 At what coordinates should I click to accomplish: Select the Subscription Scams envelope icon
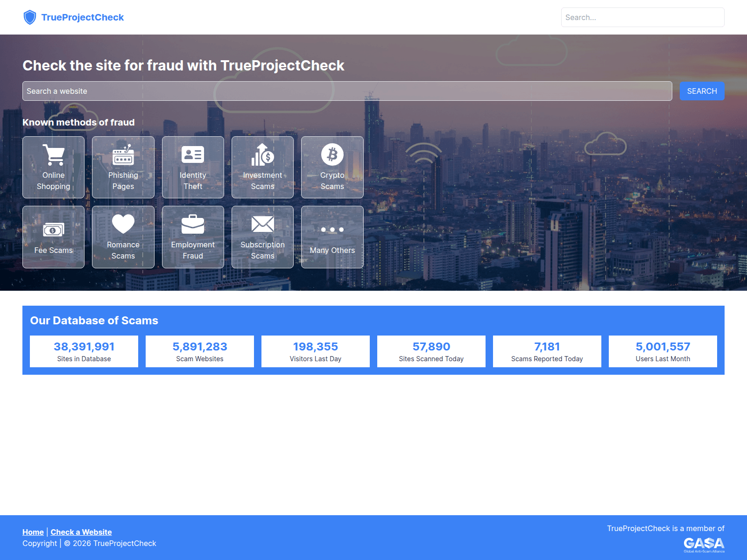[262, 224]
